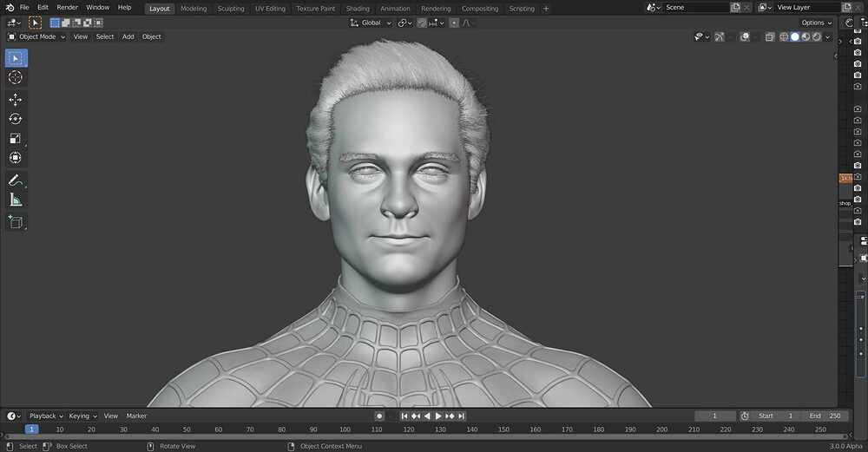This screenshot has width=868, height=452.
Task: Switch to the Sculpting workspace tab
Action: click(x=231, y=9)
